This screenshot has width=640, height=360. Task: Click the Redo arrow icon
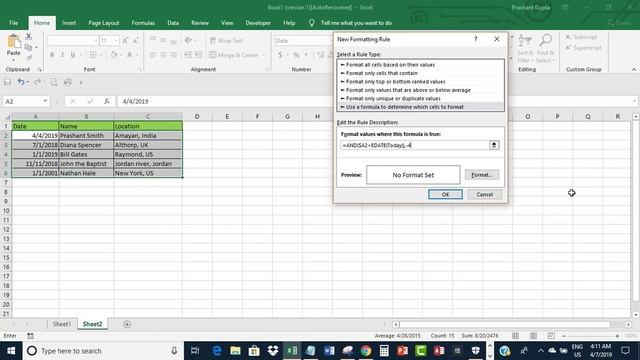coord(37,82)
